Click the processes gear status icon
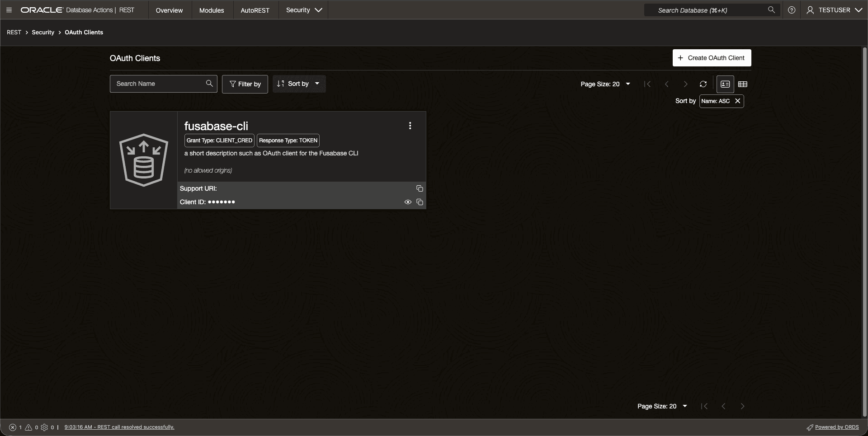 click(x=44, y=427)
